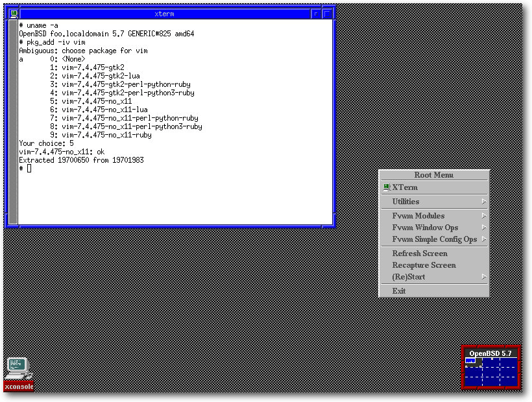Click the Root Menu title
The image size is (532, 402).
click(433, 175)
